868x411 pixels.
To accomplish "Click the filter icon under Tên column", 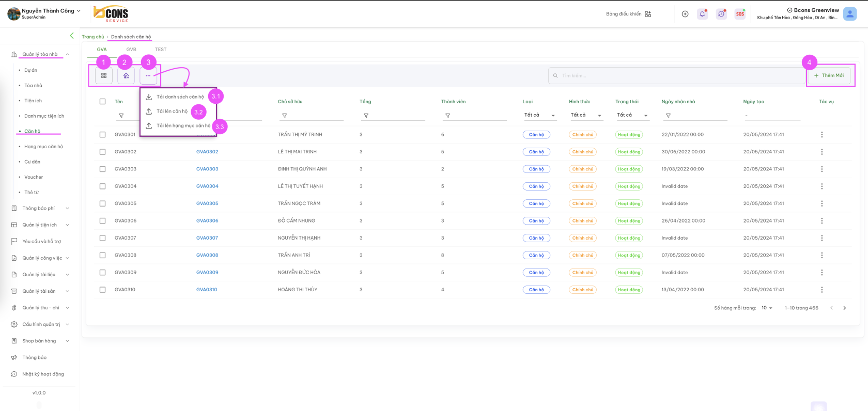I will pyautogui.click(x=121, y=116).
